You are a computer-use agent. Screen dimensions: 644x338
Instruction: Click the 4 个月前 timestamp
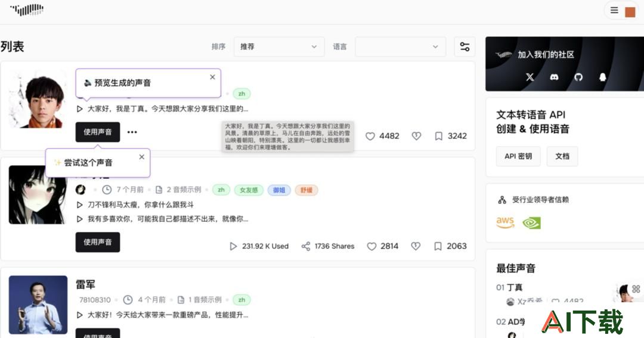(x=151, y=300)
